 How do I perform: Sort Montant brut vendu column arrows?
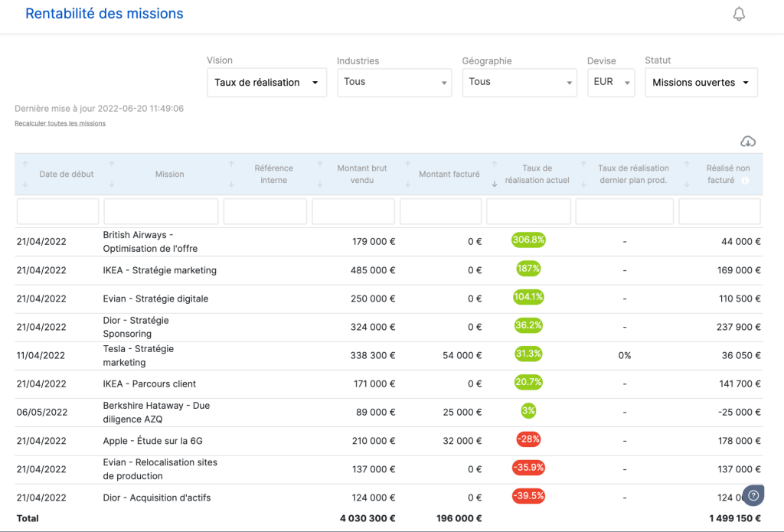320,174
